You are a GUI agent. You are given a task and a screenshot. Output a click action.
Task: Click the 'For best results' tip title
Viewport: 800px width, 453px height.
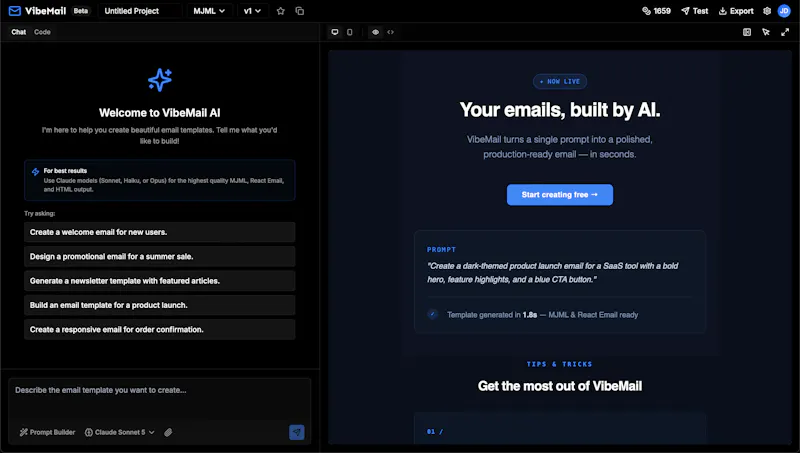[65, 171]
